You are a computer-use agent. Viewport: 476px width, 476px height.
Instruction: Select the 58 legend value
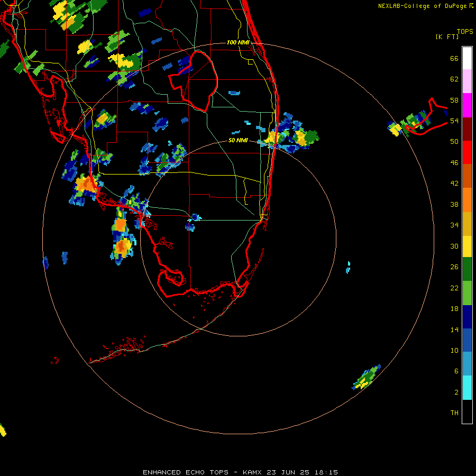(x=454, y=100)
